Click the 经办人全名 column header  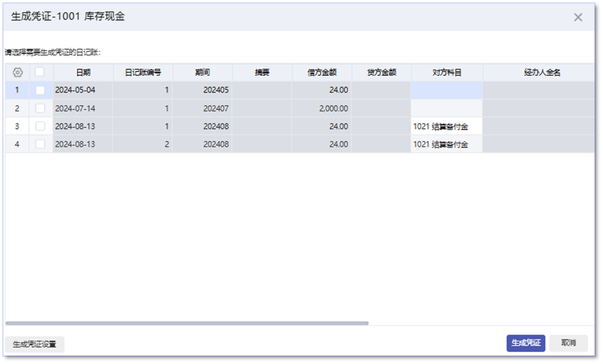[541, 72]
